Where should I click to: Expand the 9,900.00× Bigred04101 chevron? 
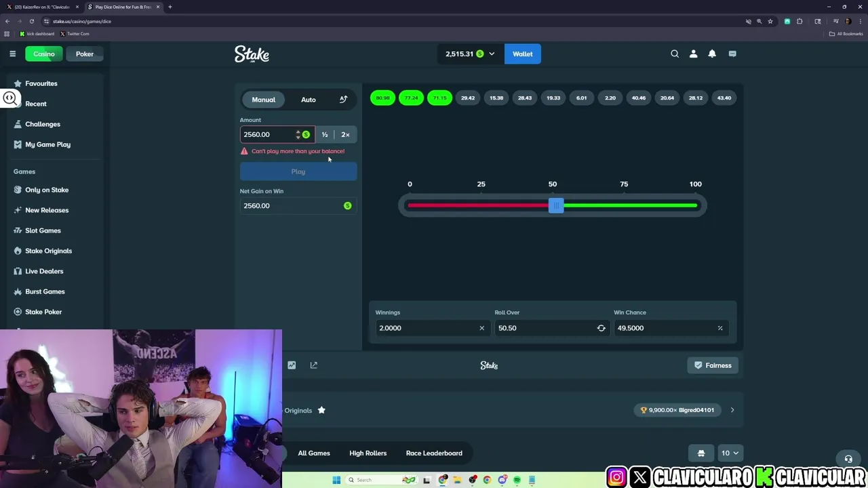732,410
